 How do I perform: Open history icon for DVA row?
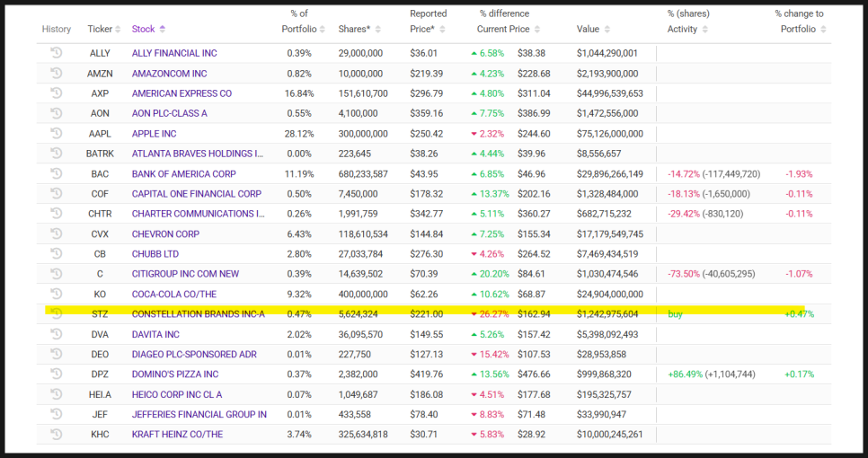[x=56, y=334]
